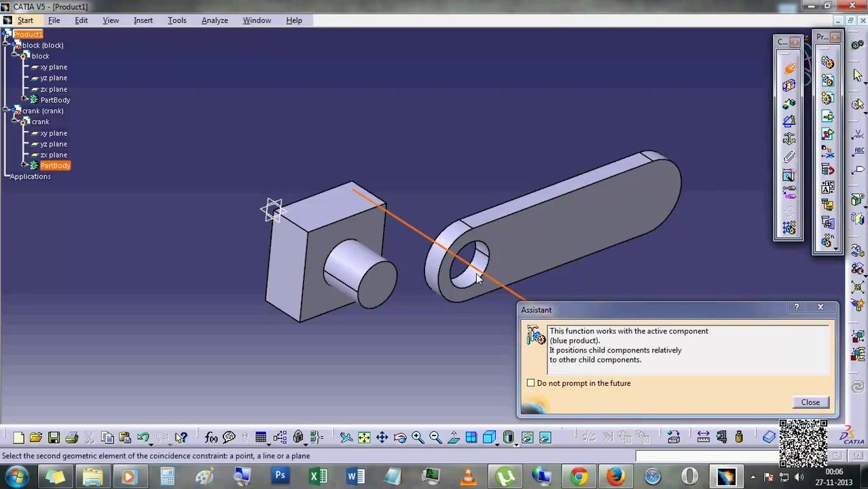Open the Tools menu

pyautogui.click(x=177, y=20)
